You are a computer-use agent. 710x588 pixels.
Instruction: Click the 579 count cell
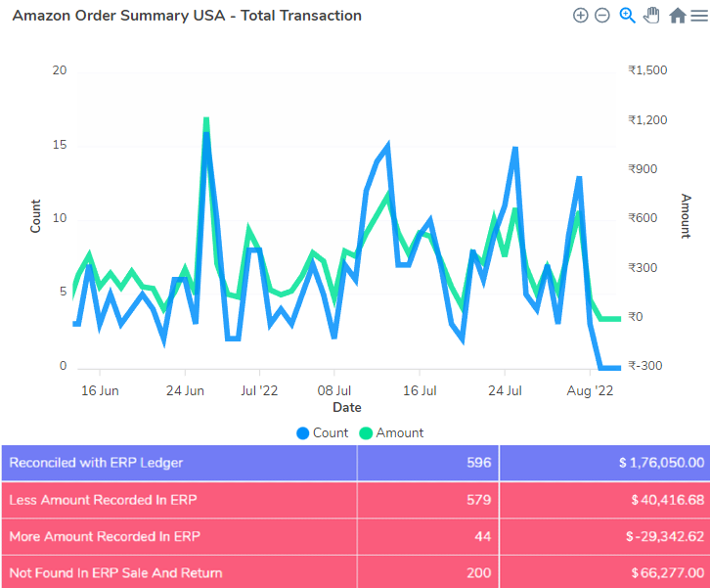(x=428, y=500)
